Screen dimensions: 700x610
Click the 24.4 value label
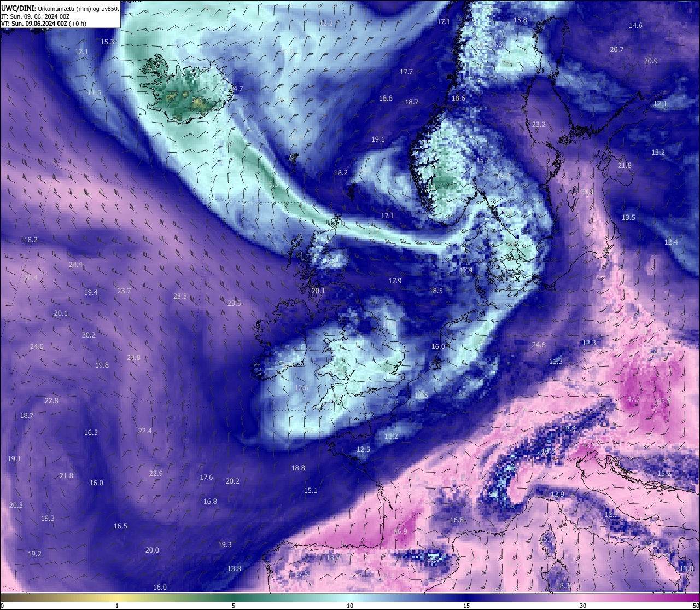(75, 264)
